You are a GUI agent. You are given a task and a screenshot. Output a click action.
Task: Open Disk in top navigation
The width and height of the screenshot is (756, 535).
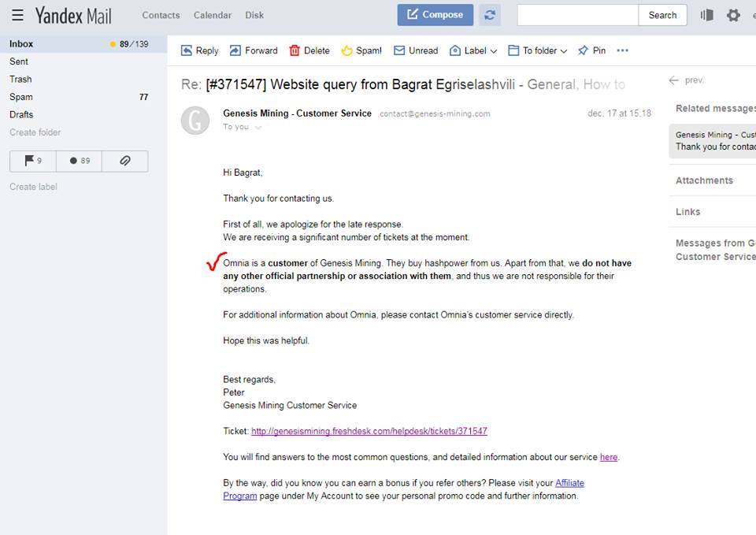254,16
